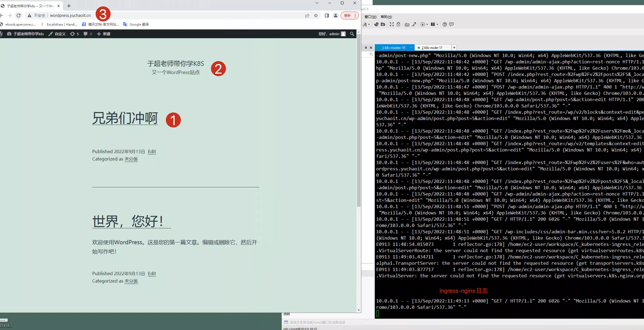Click the Xshell feedback speech-bubble icon
The image size is (644, 330).
pos(451,24)
